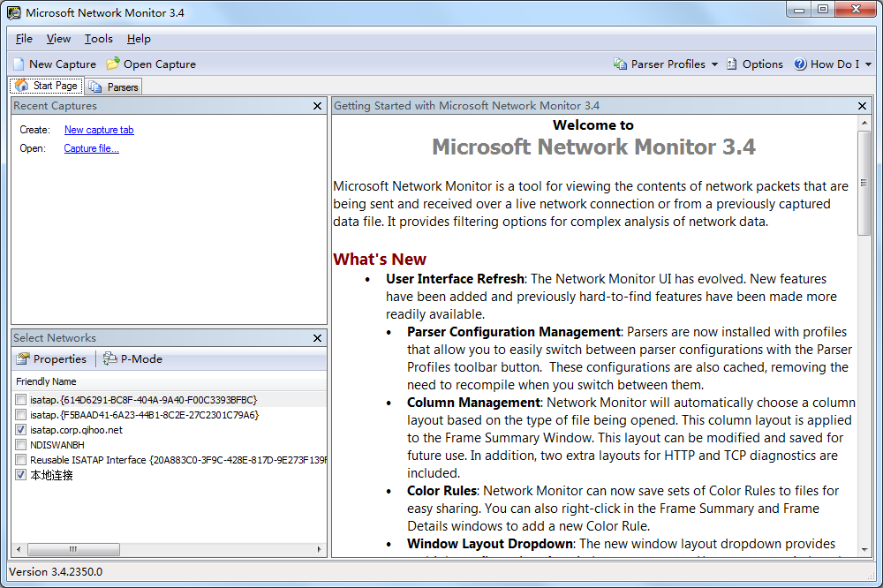Open the Tools menu

pyautogui.click(x=99, y=39)
